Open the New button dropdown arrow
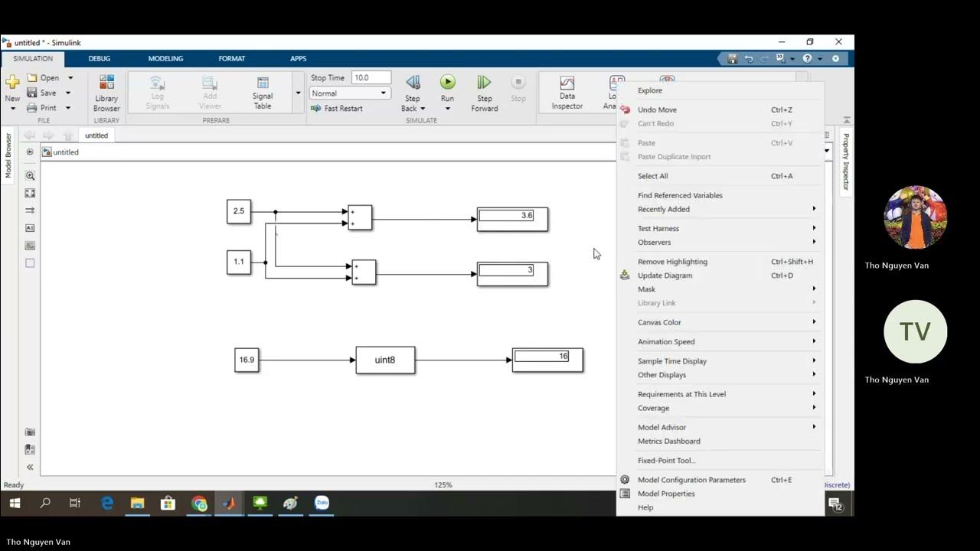 pos(12,109)
